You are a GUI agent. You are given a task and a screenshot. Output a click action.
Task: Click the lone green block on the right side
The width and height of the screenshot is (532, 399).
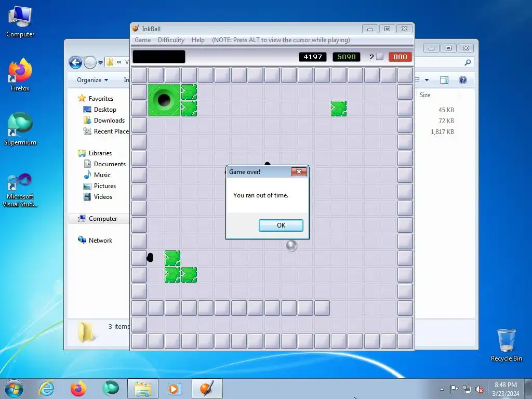[x=339, y=109]
